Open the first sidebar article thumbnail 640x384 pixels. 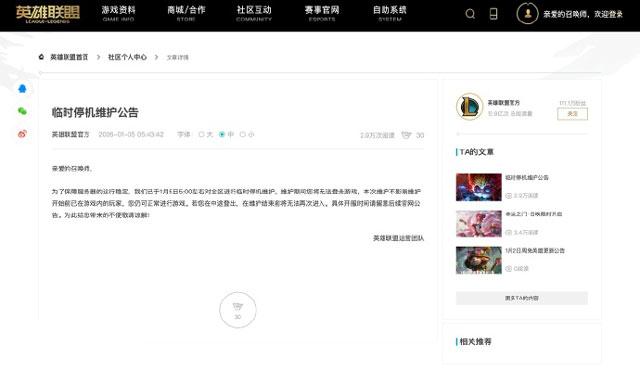click(x=479, y=187)
